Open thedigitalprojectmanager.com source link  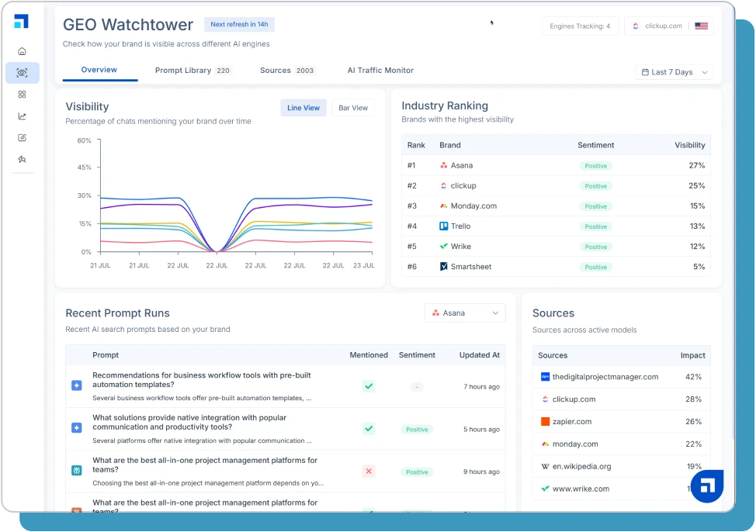pos(605,377)
